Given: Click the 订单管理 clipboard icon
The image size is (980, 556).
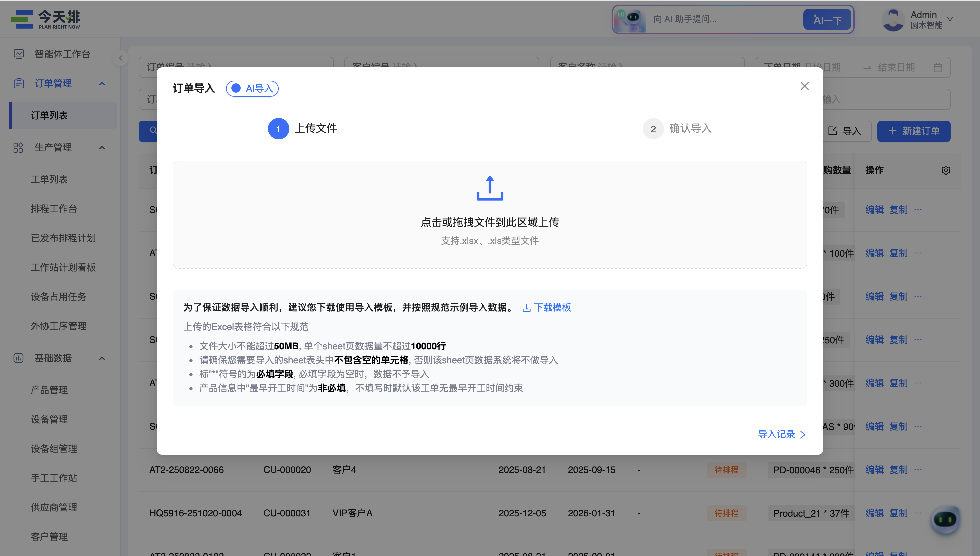Looking at the screenshot, I should tap(19, 83).
